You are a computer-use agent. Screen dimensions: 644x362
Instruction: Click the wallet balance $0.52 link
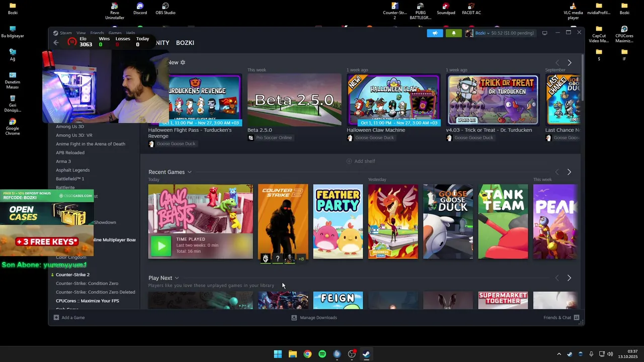(512, 33)
